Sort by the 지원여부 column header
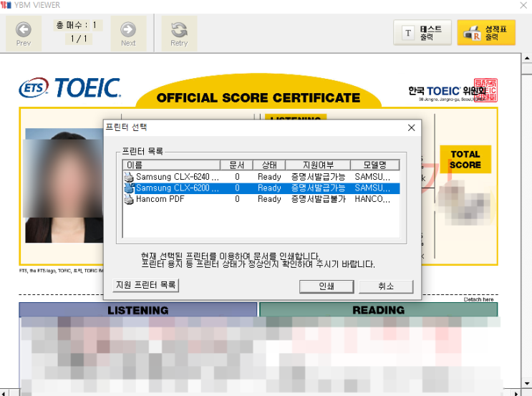The image size is (532, 396). [318, 165]
